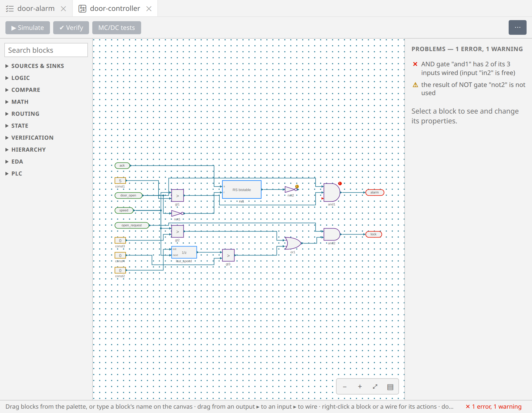Expand the Compare palette category
Screen dimensions: 532x413
pyautogui.click(x=23, y=90)
